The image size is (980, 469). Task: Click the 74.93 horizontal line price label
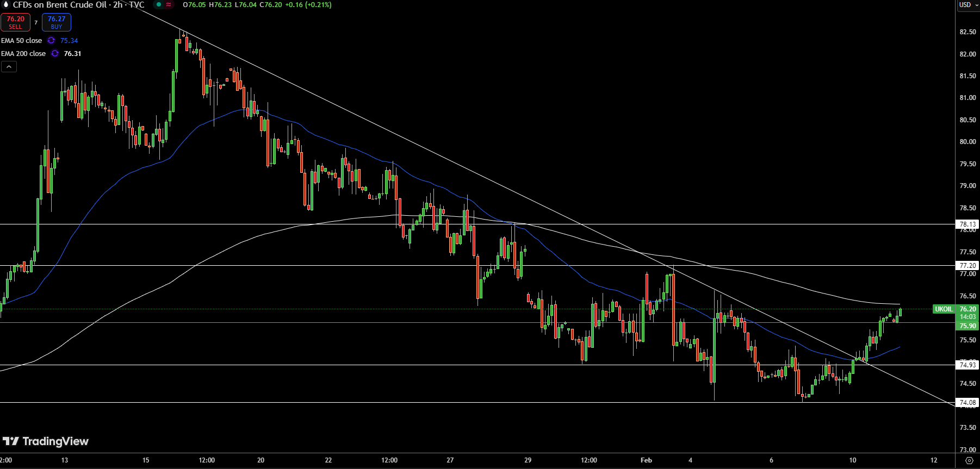tap(967, 365)
